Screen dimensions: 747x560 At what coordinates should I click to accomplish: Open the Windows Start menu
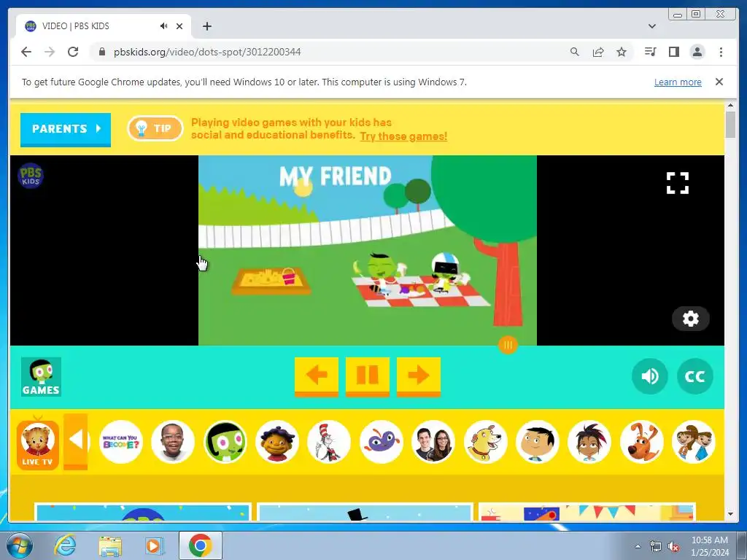click(x=19, y=545)
